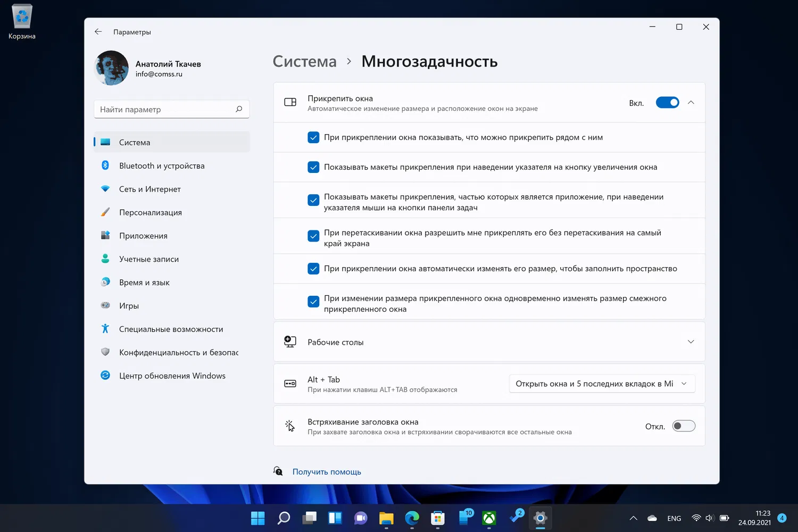This screenshot has height=532, width=798.
Task: Open Сеть и Интернет settings
Action: click(172, 189)
